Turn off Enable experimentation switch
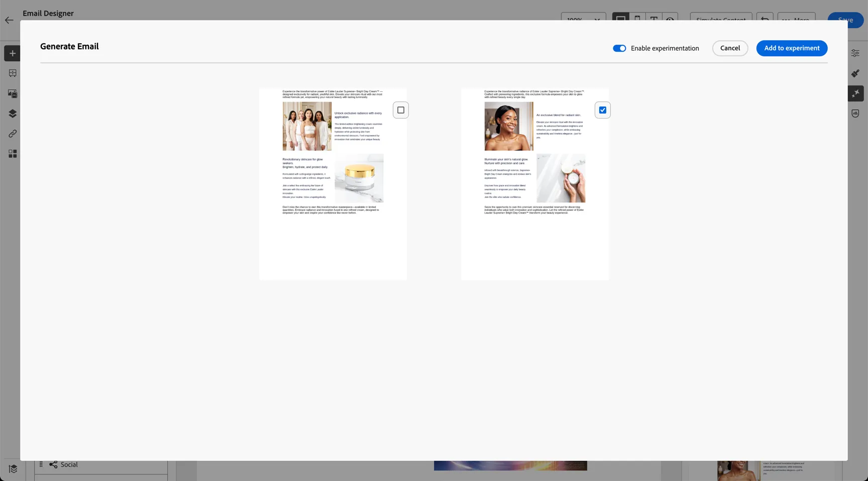 click(619, 48)
